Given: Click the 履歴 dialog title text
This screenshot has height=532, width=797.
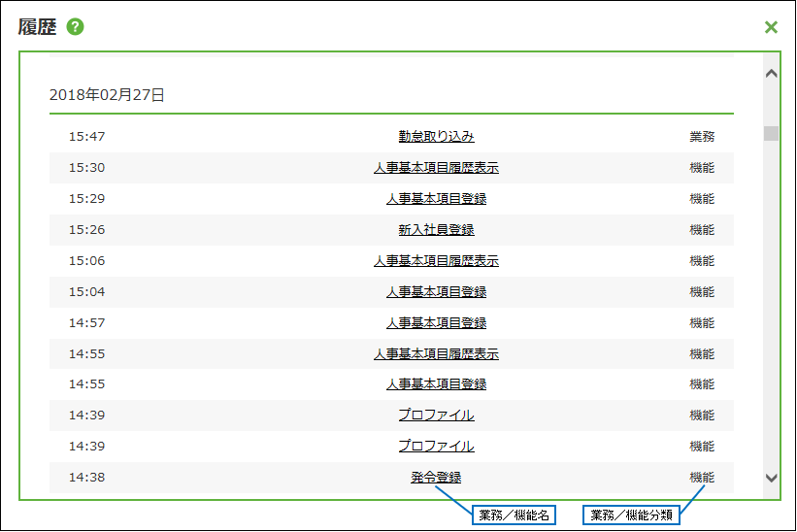Looking at the screenshot, I should [x=37, y=27].
